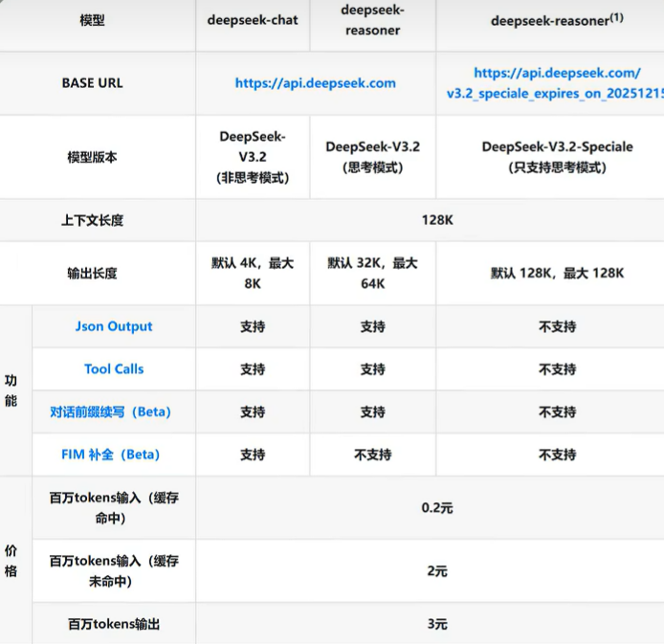The width and height of the screenshot is (664, 644).
Task: Select the 0.2元 price value
Action: (x=437, y=508)
